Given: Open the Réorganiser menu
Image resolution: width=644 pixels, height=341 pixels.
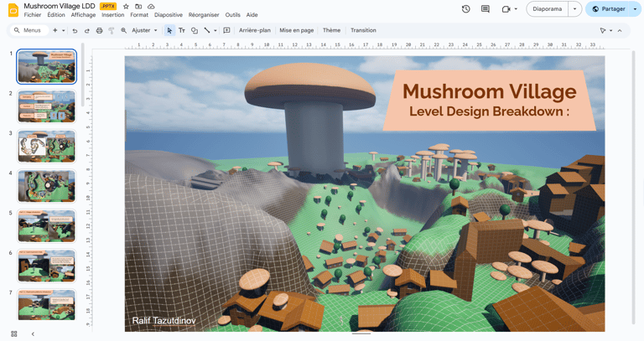Looking at the screenshot, I should click(x=204, y=15).
